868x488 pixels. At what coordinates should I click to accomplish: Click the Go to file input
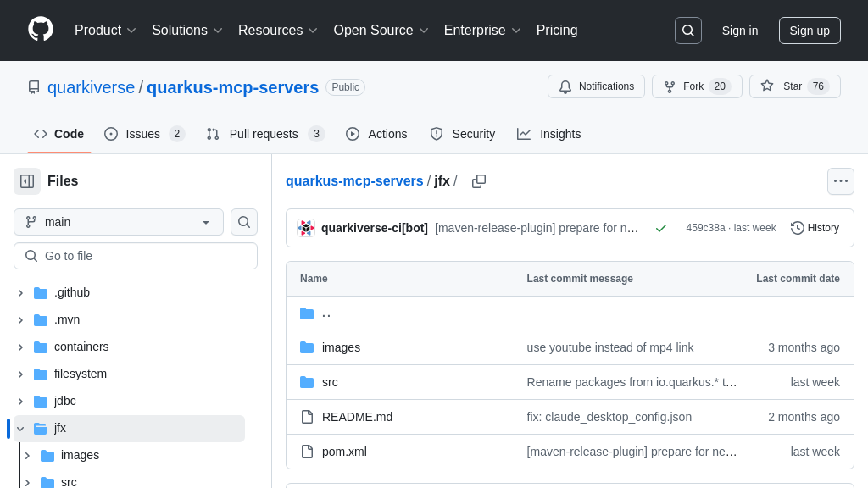[136, 256]
